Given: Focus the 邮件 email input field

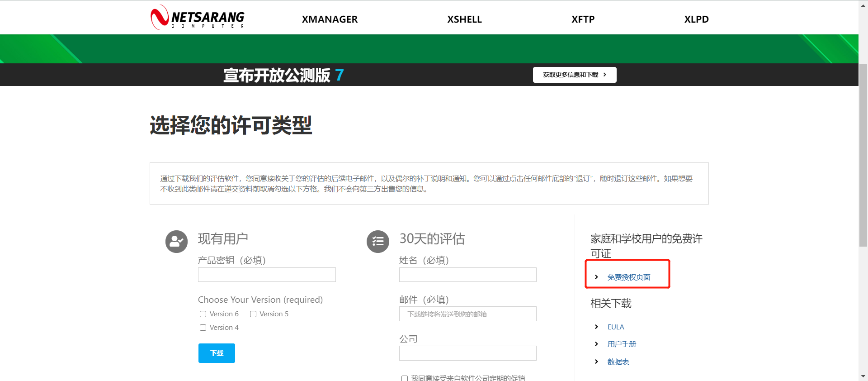Looking at the screenshot, I should 468,314.
